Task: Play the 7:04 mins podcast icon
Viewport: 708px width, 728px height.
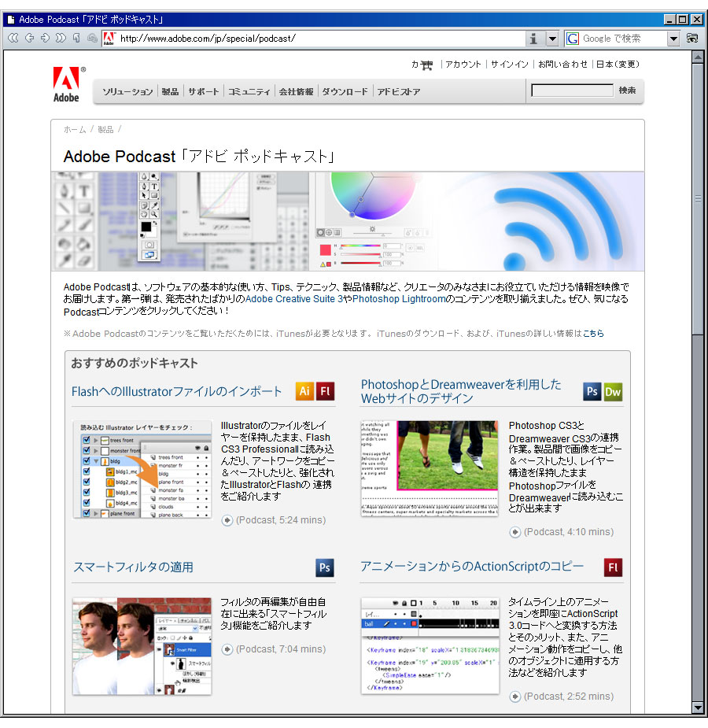Action: [227, 649]
